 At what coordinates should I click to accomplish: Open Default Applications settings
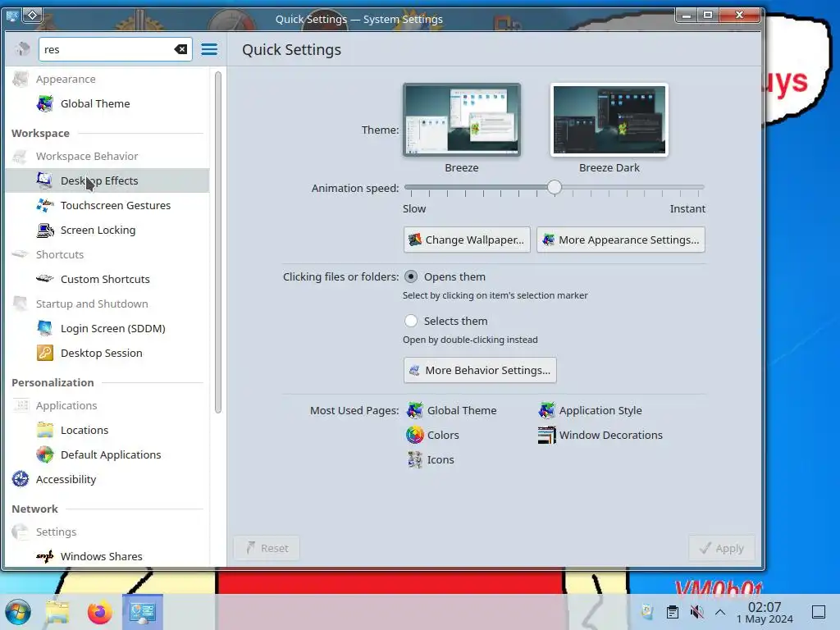[x=107, y=454]
